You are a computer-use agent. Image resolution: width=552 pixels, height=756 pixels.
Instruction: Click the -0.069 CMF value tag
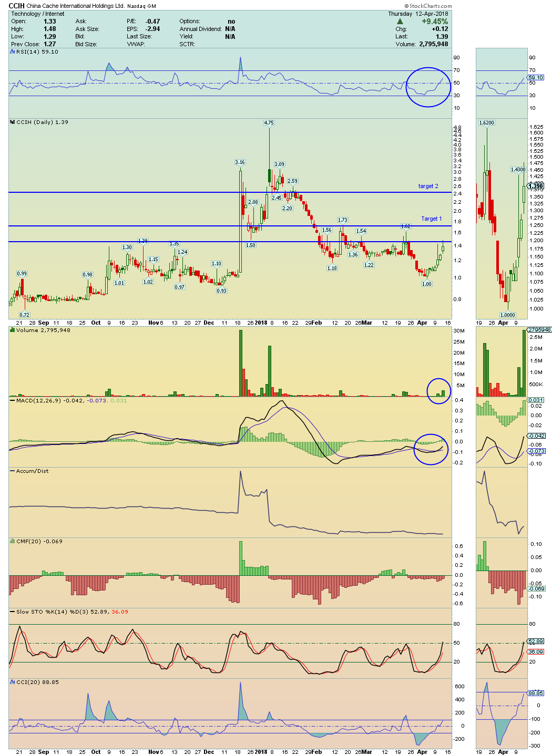coord(537,588)
